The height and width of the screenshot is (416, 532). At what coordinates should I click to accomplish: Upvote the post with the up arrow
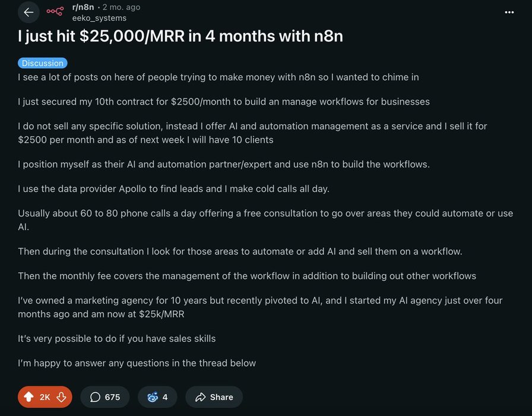[x=28, y=396]
